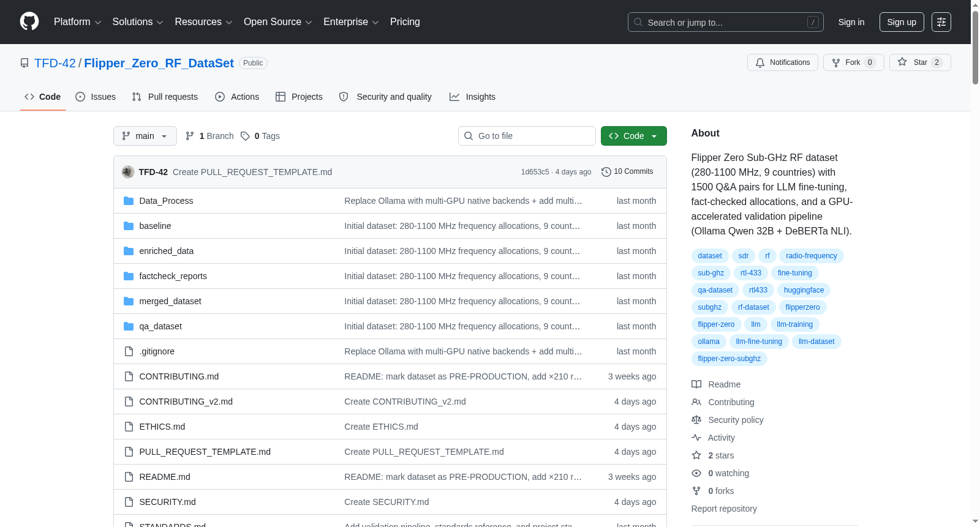Open the dataset topic tag
This screenshot has height=527, width=980.
(x=710, y=256)
